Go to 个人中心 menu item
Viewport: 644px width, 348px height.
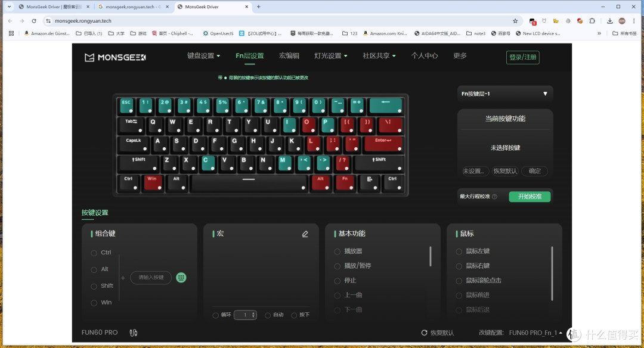click(x=425, y=56)
